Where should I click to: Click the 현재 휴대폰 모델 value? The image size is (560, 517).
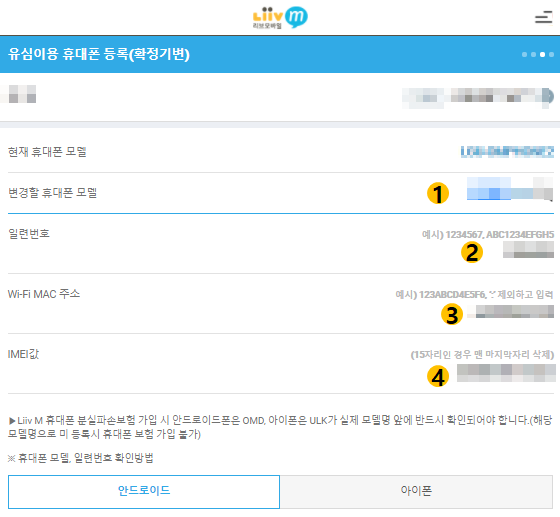507,152
